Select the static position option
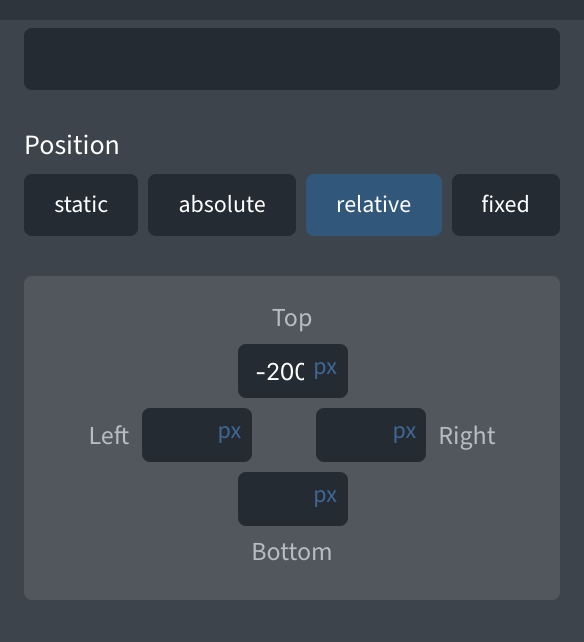584x642 pixels. pyautogui.click(x=81, y=205)
